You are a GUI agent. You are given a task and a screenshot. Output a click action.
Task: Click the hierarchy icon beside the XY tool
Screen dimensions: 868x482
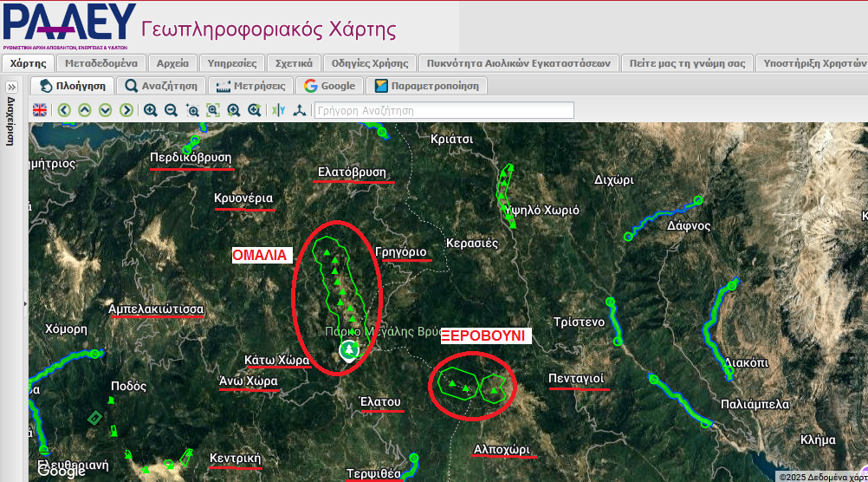click(299, 110)
